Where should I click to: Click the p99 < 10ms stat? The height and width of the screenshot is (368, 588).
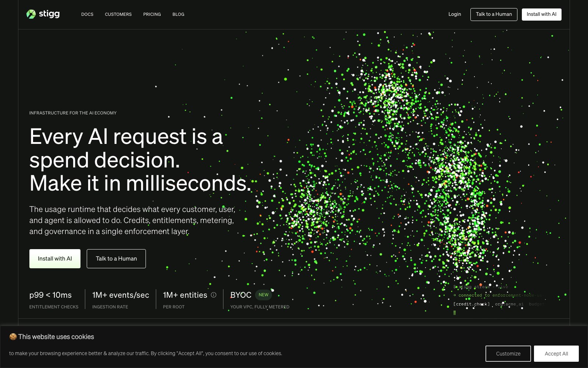(50, 295)
